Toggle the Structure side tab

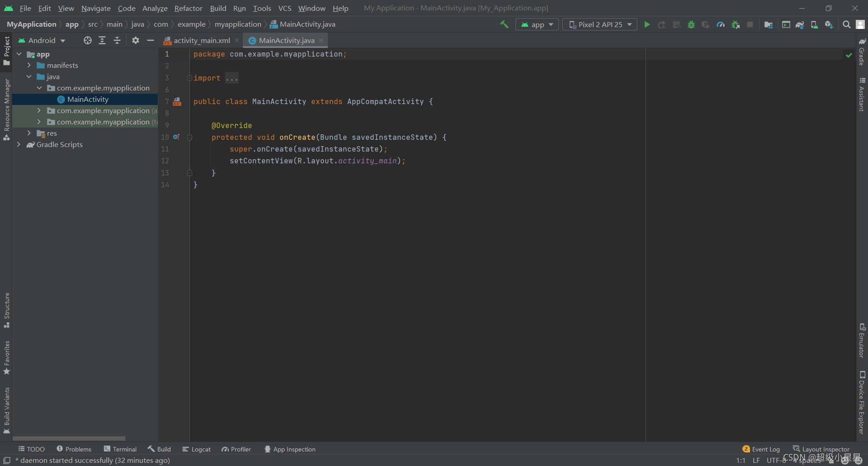(x=6, y=310)
